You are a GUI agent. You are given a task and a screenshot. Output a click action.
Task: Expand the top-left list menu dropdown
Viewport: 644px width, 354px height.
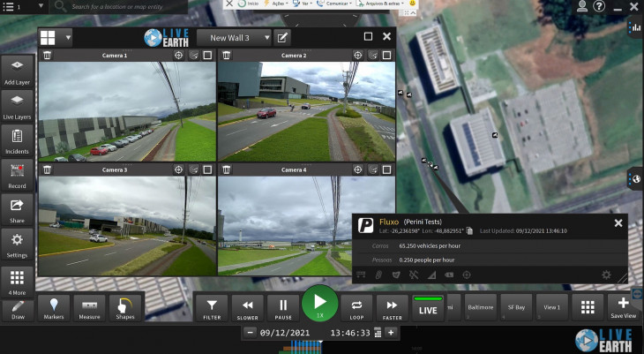(41, 6)
